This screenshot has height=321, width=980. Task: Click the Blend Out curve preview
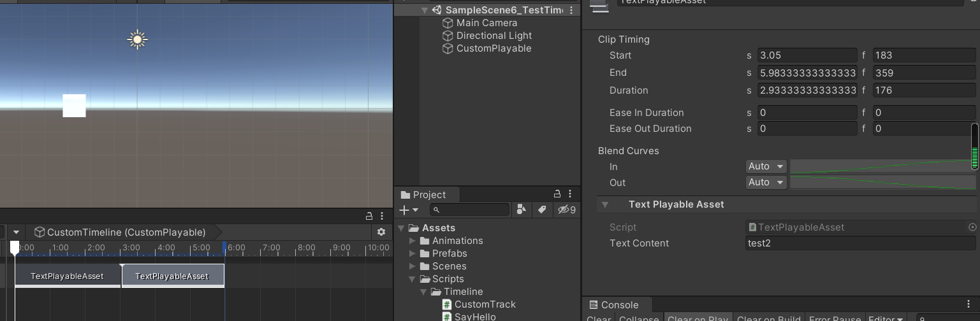882,182
